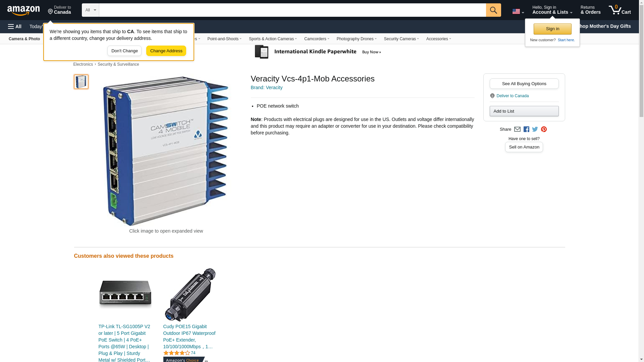644x362 pixels.
Task: Share on Twitter icon
Action: click(x=535, y=129)
